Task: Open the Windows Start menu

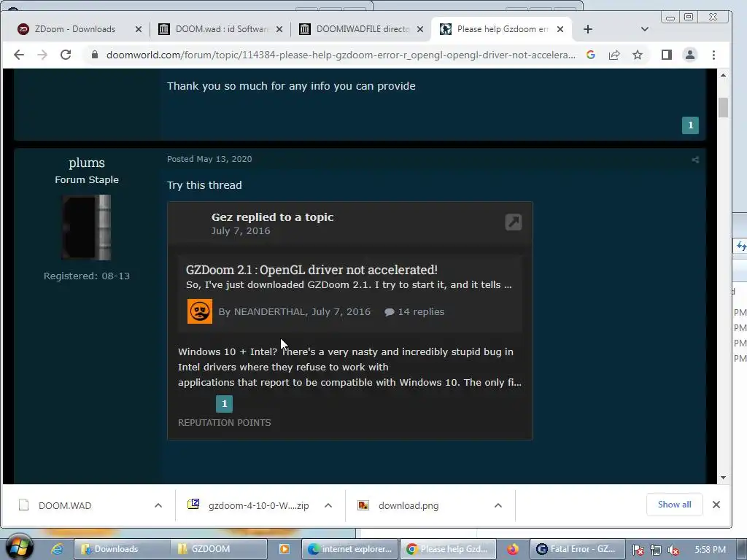Action: coord(20,547)
